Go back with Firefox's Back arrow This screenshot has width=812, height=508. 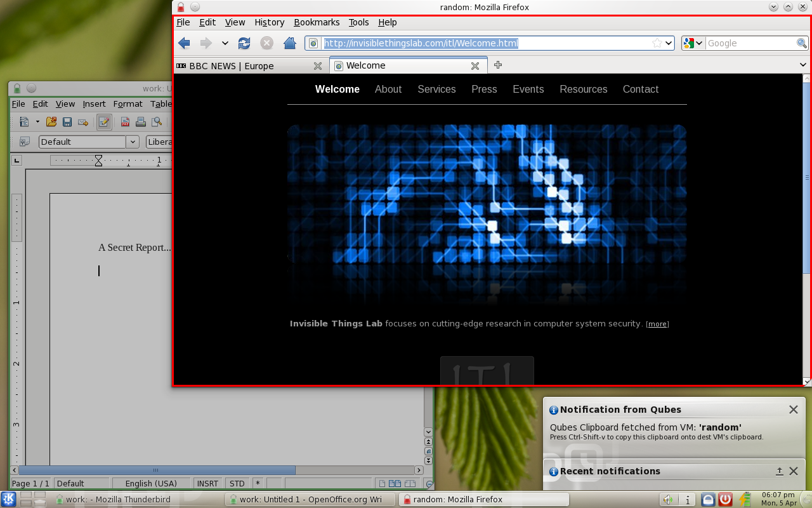[x=184, y=43]
